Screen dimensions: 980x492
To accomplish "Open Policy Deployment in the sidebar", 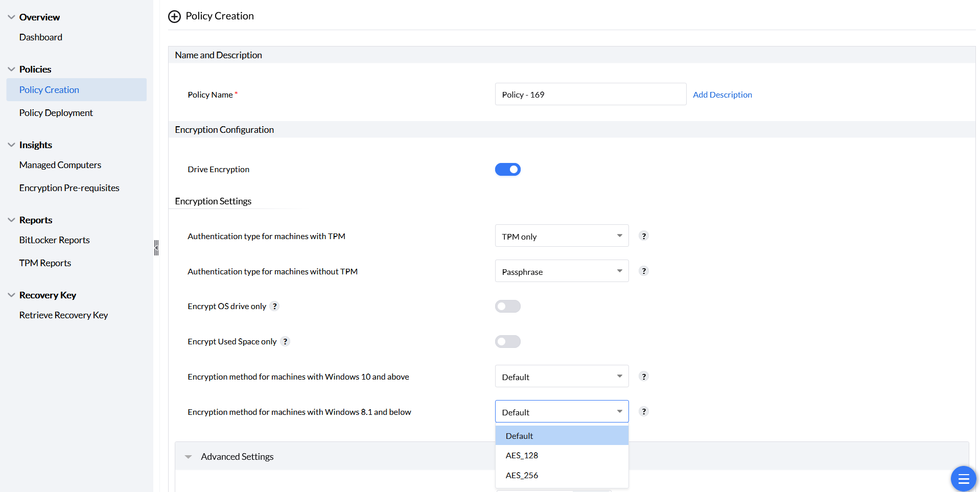I will pos(56,113).
